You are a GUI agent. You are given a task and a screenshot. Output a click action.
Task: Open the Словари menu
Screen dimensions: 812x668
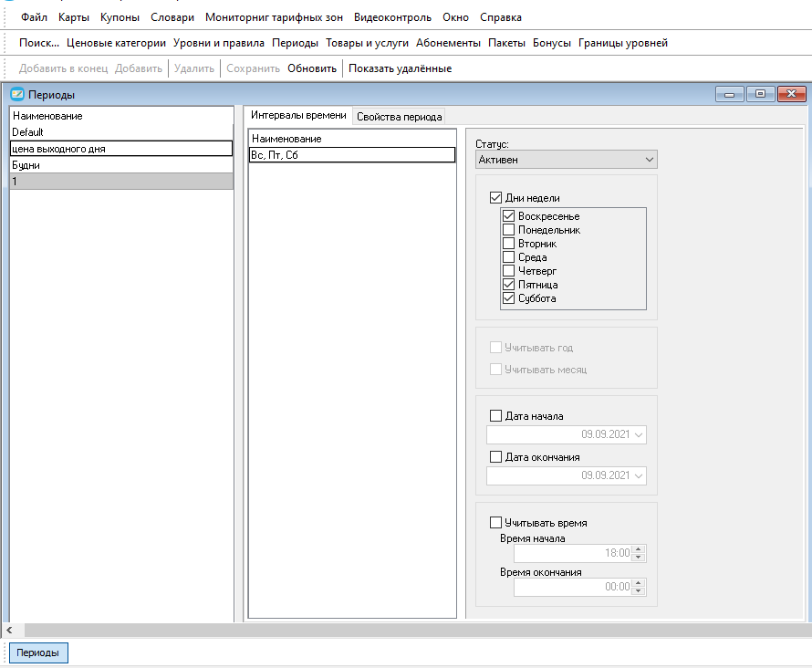(x=172, y=17)
